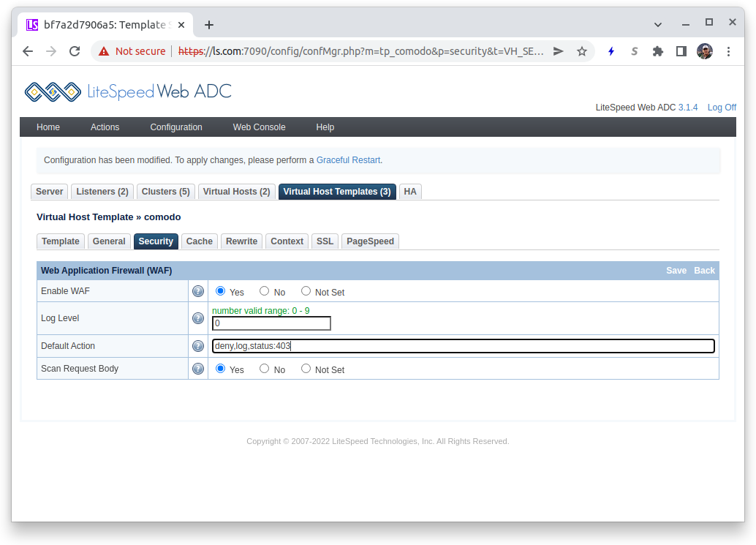Click Save in WAF header

(x=676, y=271)
